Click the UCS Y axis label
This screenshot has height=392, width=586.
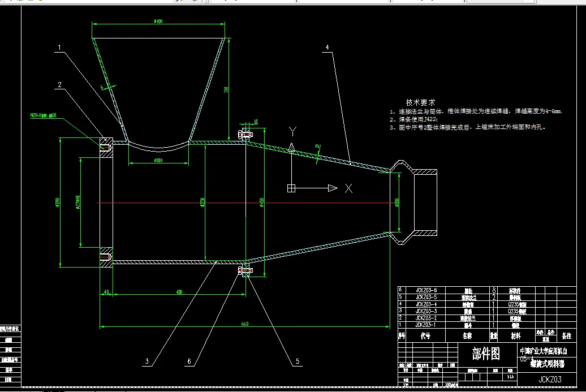tap(292, 132)
